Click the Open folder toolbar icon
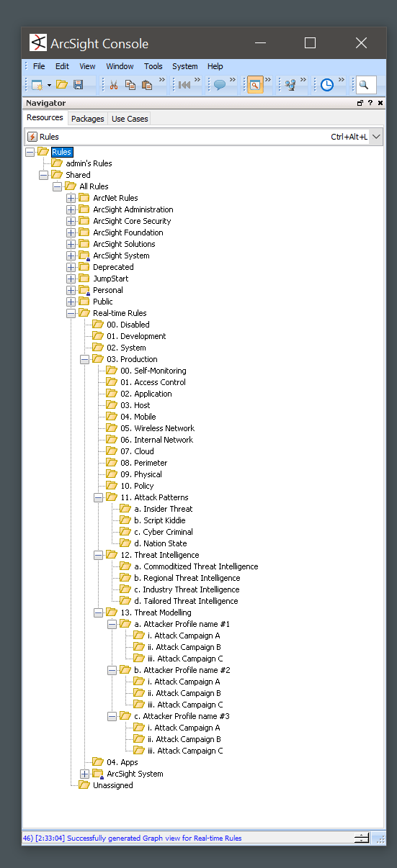The width and height of the screenshot is (397, 868). pyautogui.click(x=62, y=85)
